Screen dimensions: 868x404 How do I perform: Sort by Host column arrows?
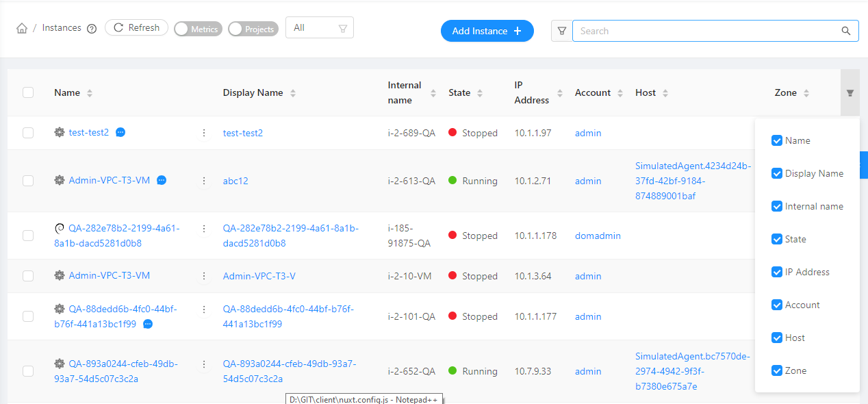pyautogui.click(x=665, y=93)
